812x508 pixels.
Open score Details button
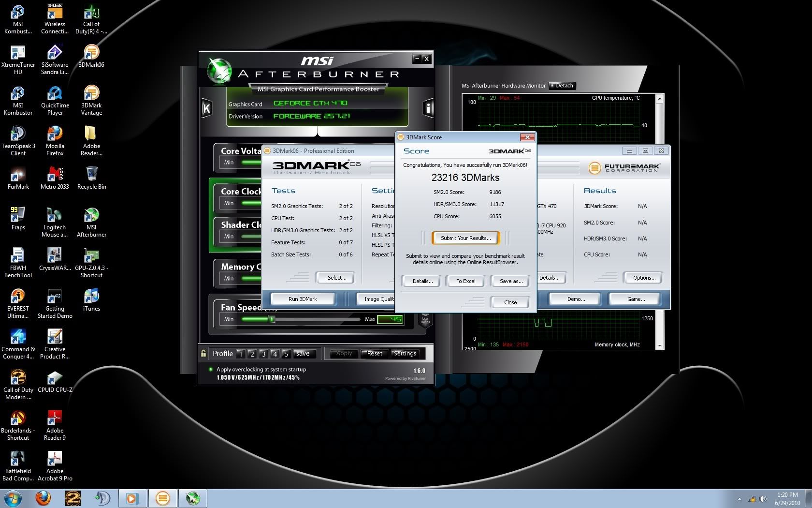click(420, 281)
